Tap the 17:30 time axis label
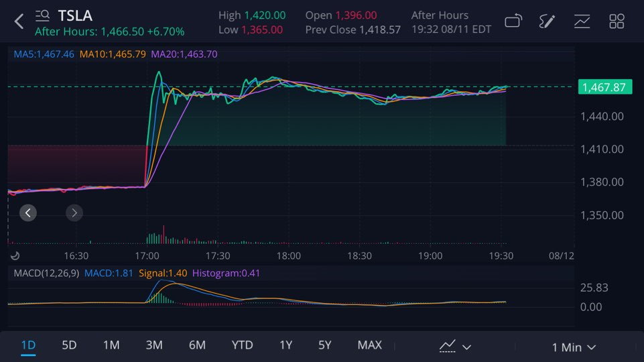644x362 pixels. pyautogui.click(x=218, y=256)
